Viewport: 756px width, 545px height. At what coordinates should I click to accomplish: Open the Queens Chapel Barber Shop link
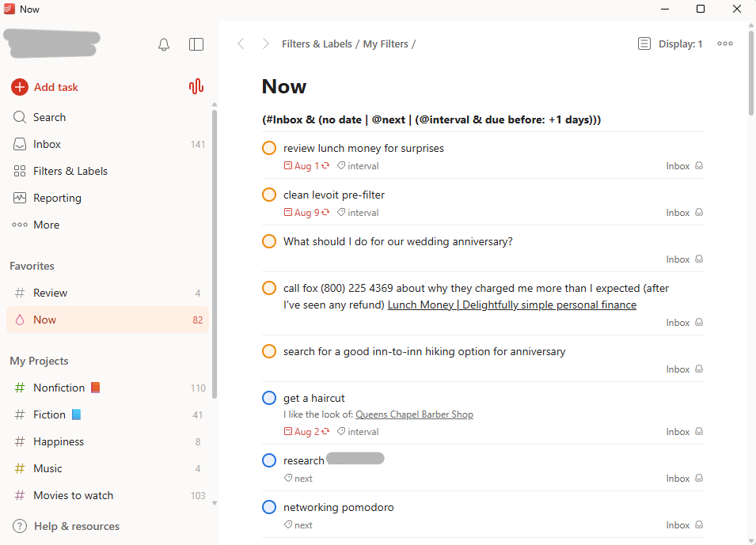coord(414,414)
